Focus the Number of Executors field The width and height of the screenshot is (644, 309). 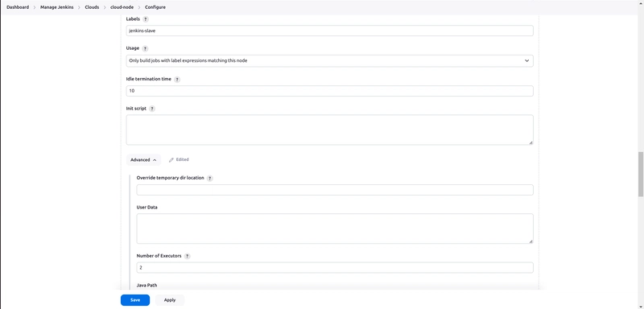click(335, 267)
